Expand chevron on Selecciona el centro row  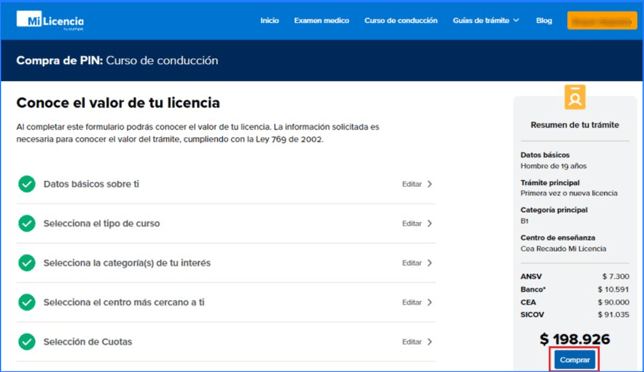coord(430,302)
